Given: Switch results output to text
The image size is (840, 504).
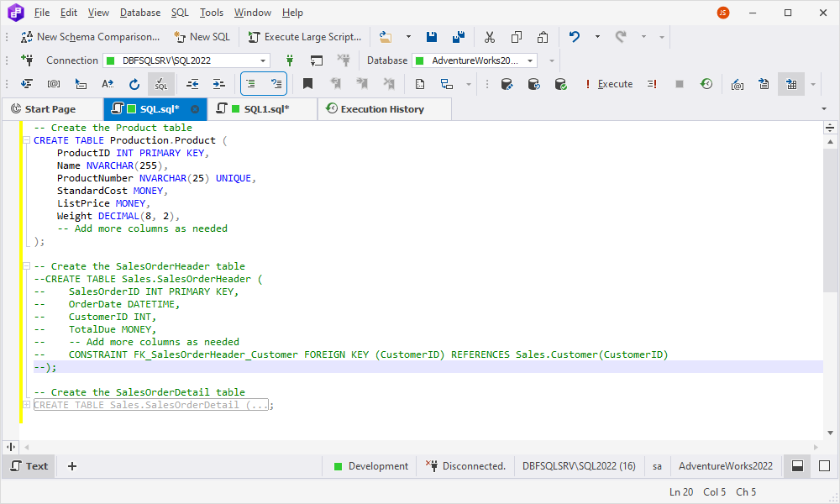Looking at the screenshot, I should [764, 84].
